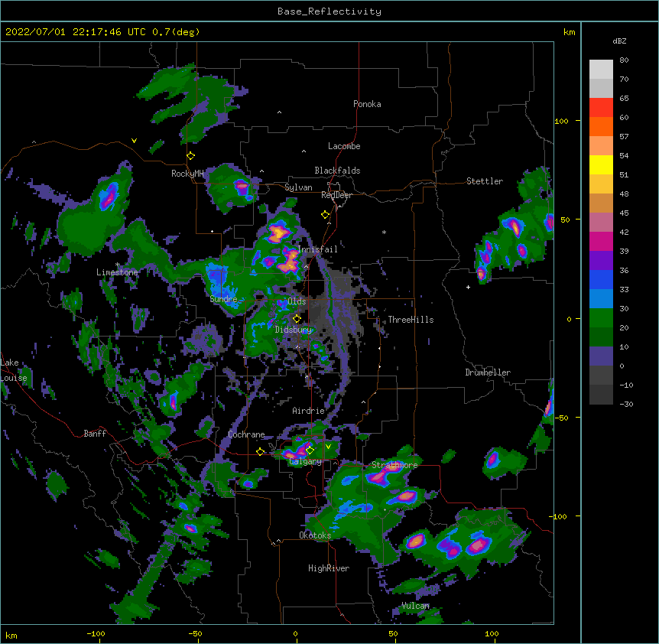The width and height of the screenshot is (659, 644).
Task: Click the Calgary label
Action: pos(306,461)
